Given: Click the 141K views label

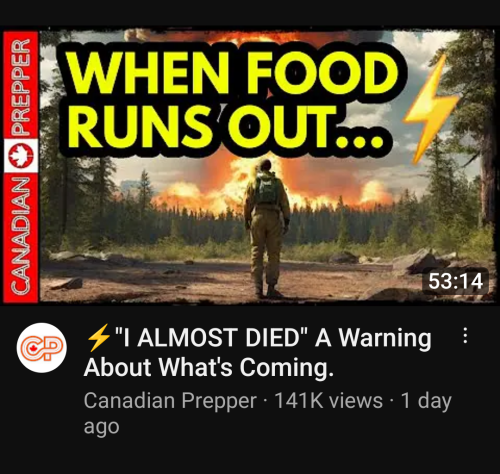Looking at the screenshot, I should 328,400.
